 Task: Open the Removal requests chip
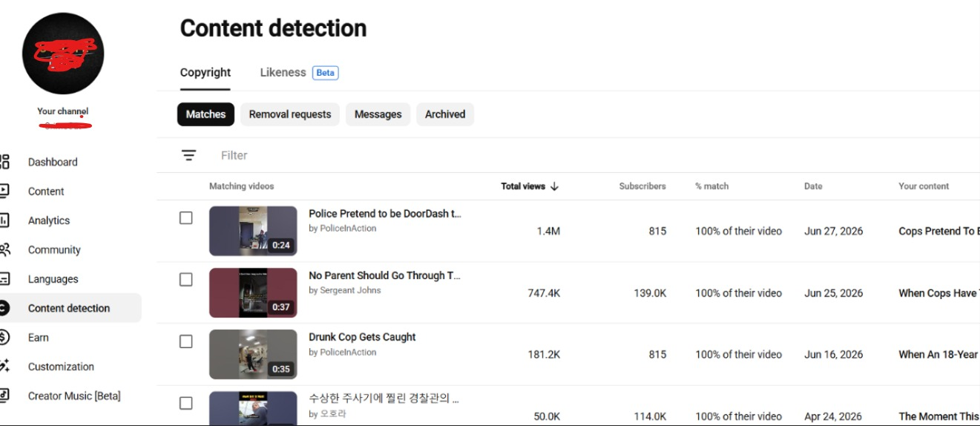pyautogui.click(x=290, y=114)
